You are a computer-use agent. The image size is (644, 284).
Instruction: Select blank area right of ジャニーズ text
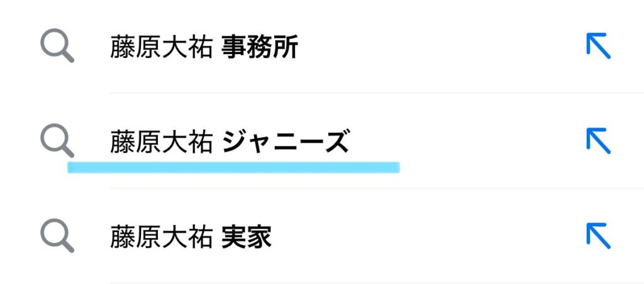[464, 142]
